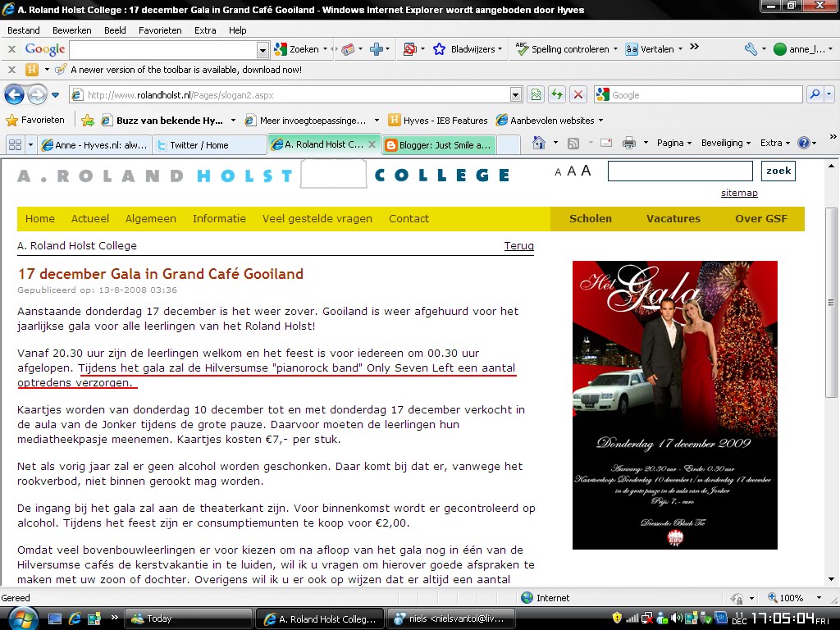The width and height of the screenshot is (840, 630).
Task: Click the security shield tray icon
Action: click(x=617, y=619)
